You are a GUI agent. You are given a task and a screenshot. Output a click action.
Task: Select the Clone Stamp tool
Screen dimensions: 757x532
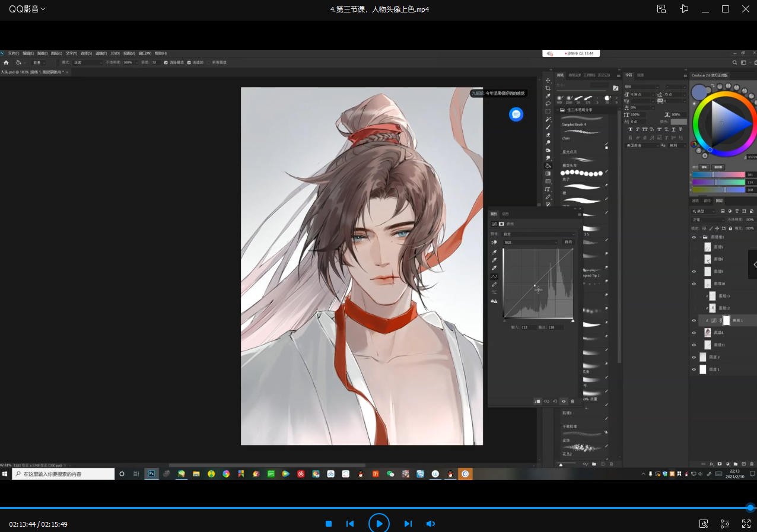548,136
